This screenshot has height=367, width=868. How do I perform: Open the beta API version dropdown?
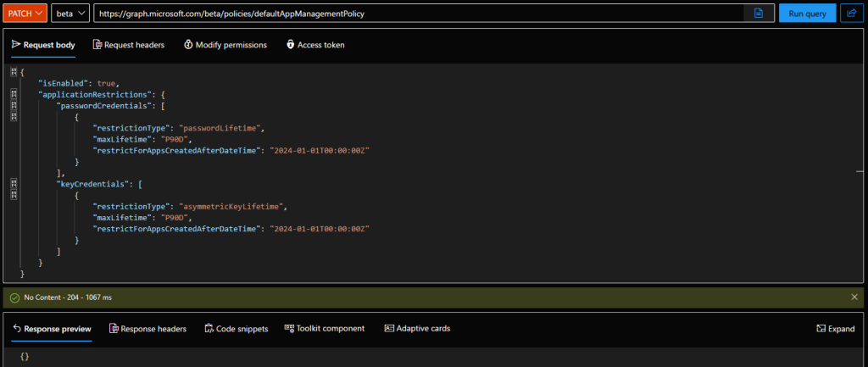point(71,14)
